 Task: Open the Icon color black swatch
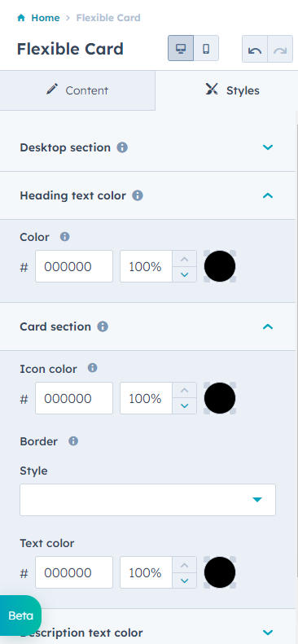click(x=220, y=398)
